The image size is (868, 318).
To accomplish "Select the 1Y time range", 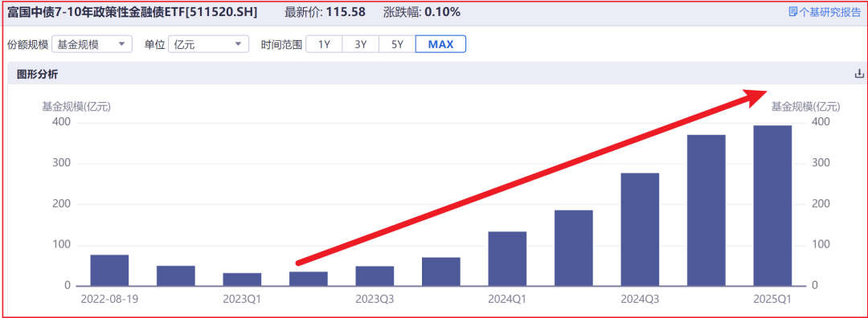I will [324, 44].
